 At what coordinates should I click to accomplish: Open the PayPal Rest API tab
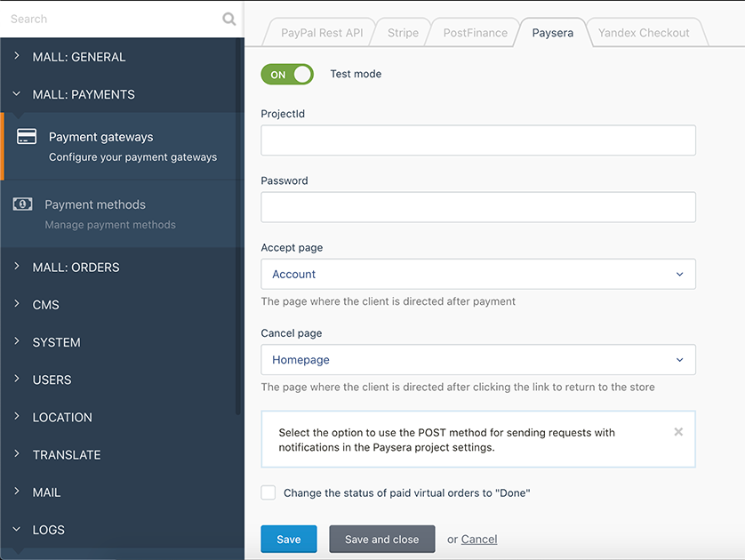(322, 33)
